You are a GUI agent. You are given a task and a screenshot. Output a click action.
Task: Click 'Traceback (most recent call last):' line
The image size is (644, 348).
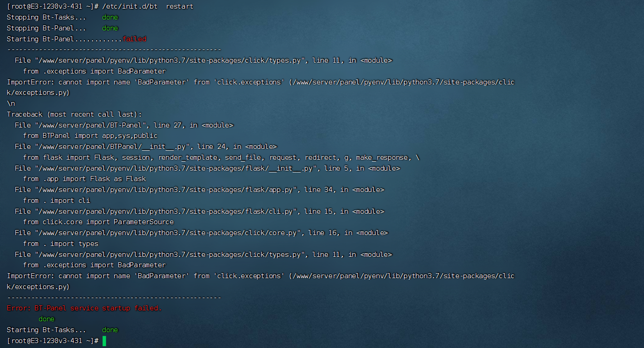74,114
